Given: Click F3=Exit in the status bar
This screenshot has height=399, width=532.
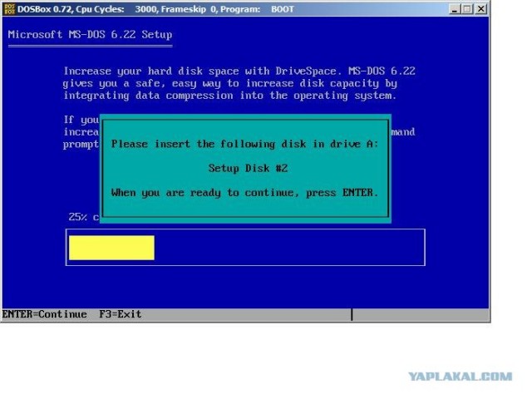Looking at the screenshot, I should point(120,314).
